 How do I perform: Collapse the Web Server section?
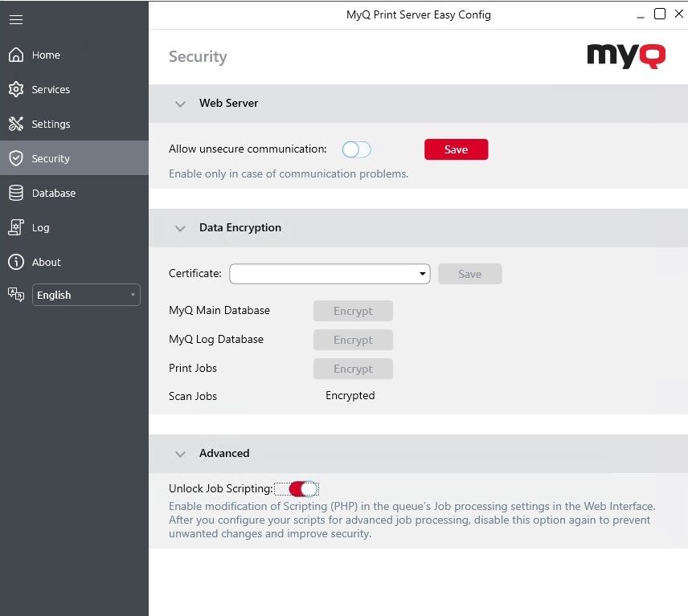pyautogui.click(x=181, y=104)
